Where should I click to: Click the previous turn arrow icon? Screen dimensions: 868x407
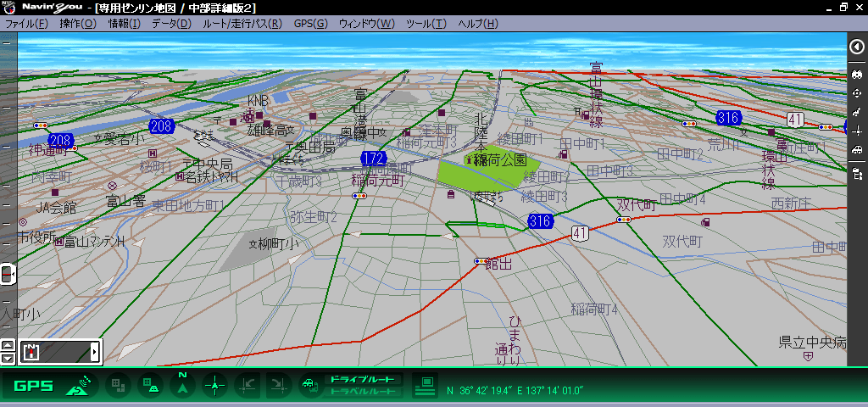pos(247,385)
